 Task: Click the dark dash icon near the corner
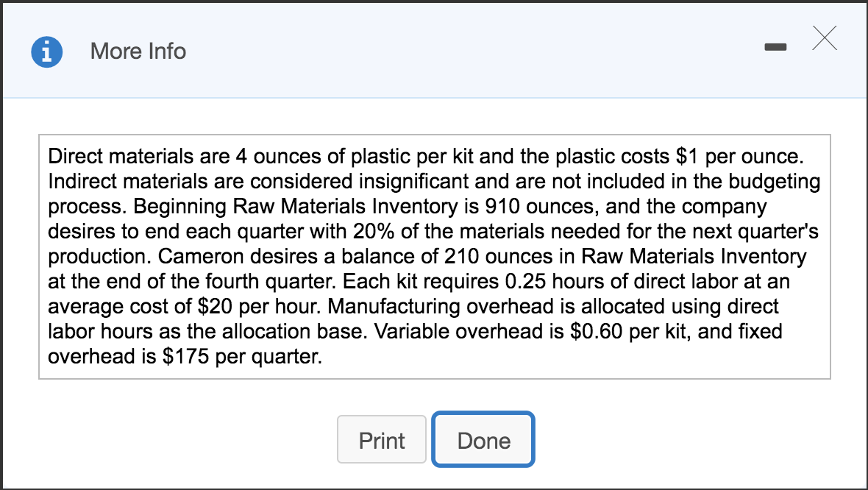click(776, 46)
